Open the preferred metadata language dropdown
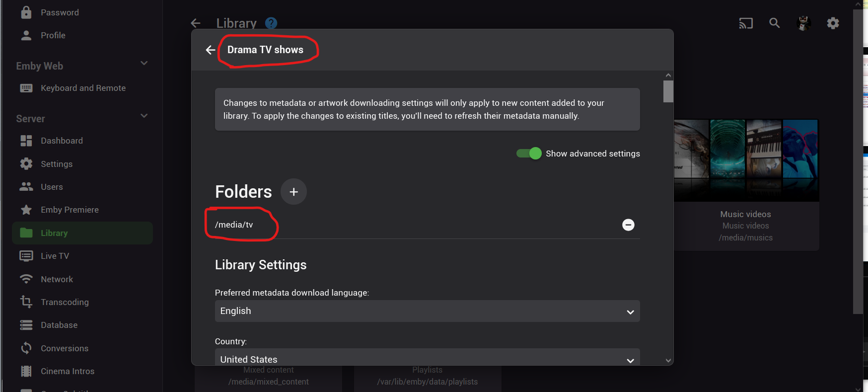Screen dimensions: 868x392 point(427,311)
